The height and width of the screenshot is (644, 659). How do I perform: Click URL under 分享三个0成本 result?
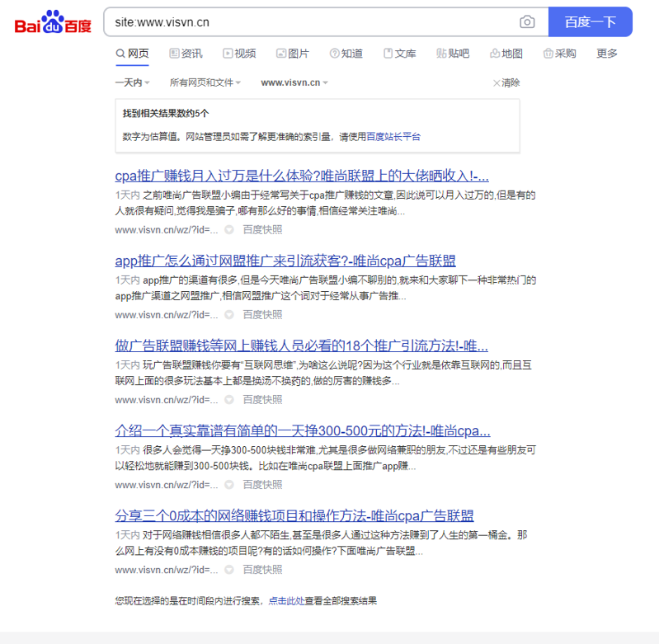(x=167, y=570)
